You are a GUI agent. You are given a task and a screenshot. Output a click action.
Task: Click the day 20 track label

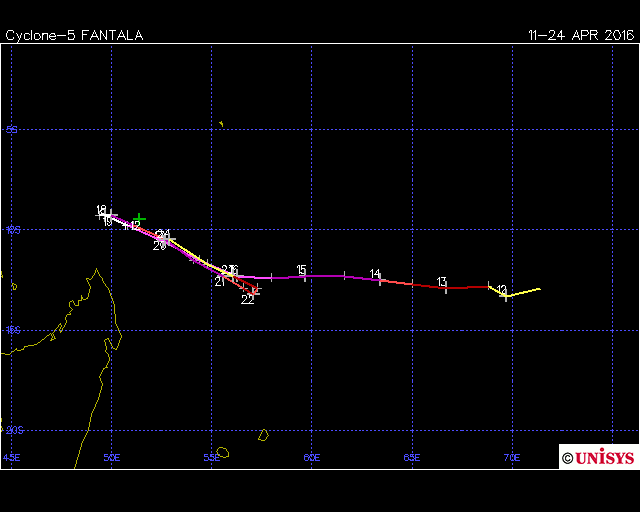coord(159,246)
